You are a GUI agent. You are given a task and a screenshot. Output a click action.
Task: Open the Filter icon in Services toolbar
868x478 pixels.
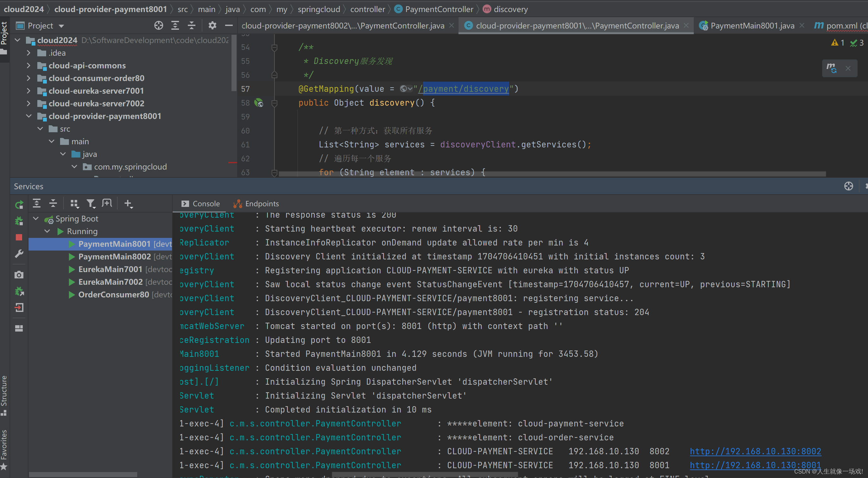pos(91,203)
